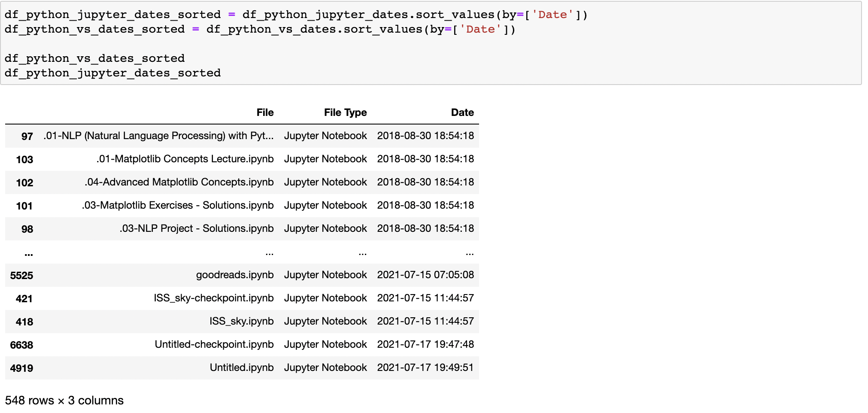This screenshot has width=868, height=413.
Task: Click the last code line 'df_python_jupyter_dates_sorted'
Action: (113, 73)
